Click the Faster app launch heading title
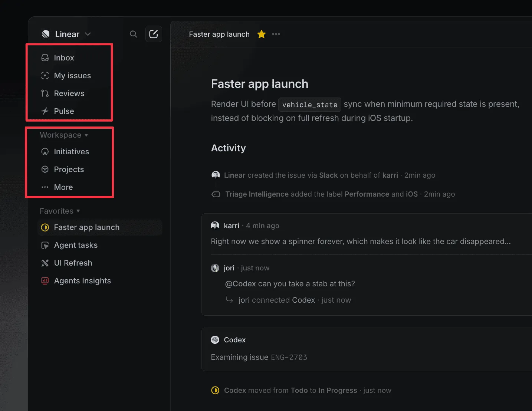532x411 pixels. pyautogui.click(x=260, y=84)
